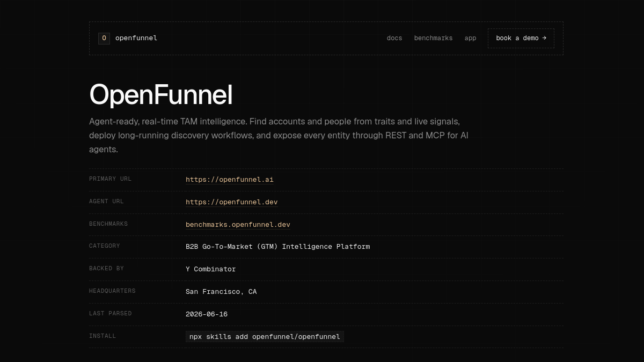
Task: Click the openfunnel "O" logo icon
Action: [x=104, y=38]
